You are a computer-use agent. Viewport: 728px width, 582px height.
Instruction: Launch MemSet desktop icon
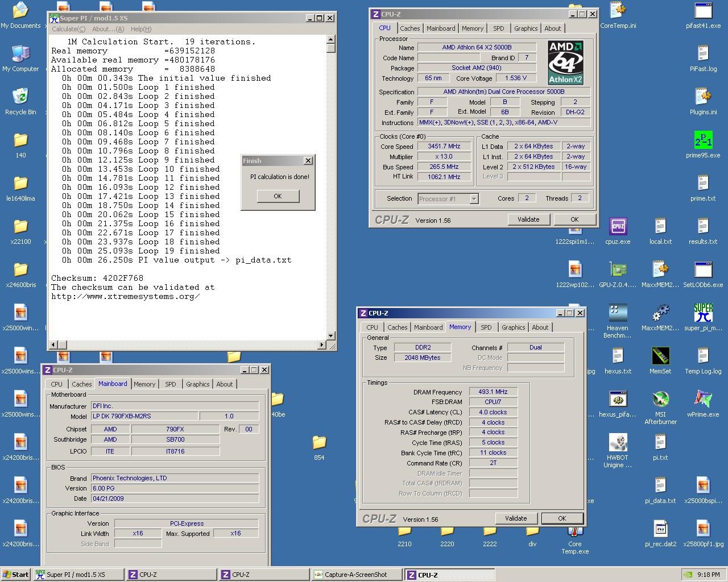[660, 360]
